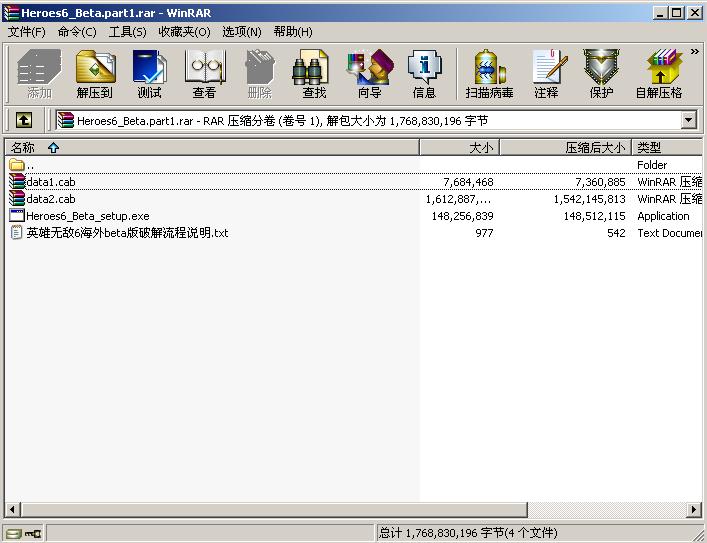
Task: Open the Tools (工具) menu
Action: click(127, 31)
